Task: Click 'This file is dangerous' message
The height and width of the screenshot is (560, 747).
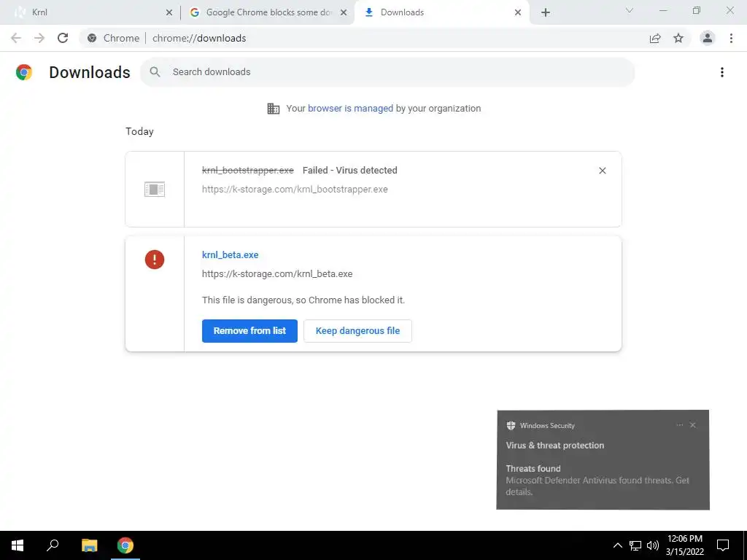Action: [x=303, y=300]
